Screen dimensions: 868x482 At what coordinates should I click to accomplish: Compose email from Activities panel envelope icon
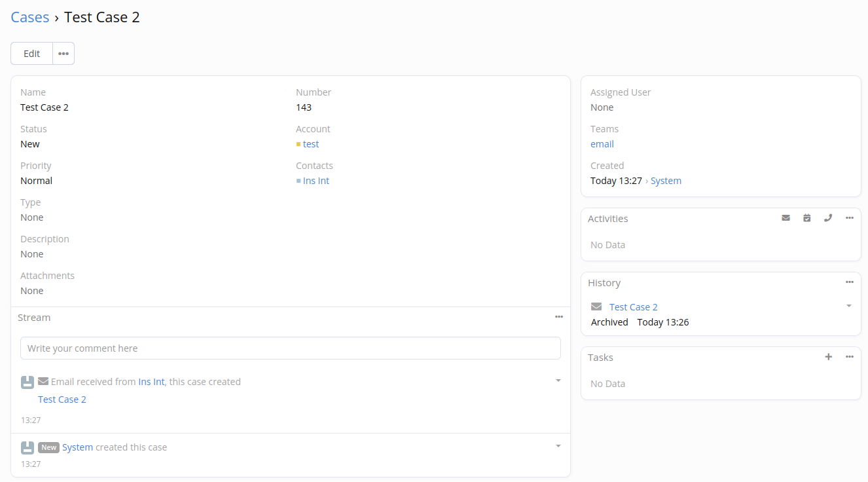786,218
